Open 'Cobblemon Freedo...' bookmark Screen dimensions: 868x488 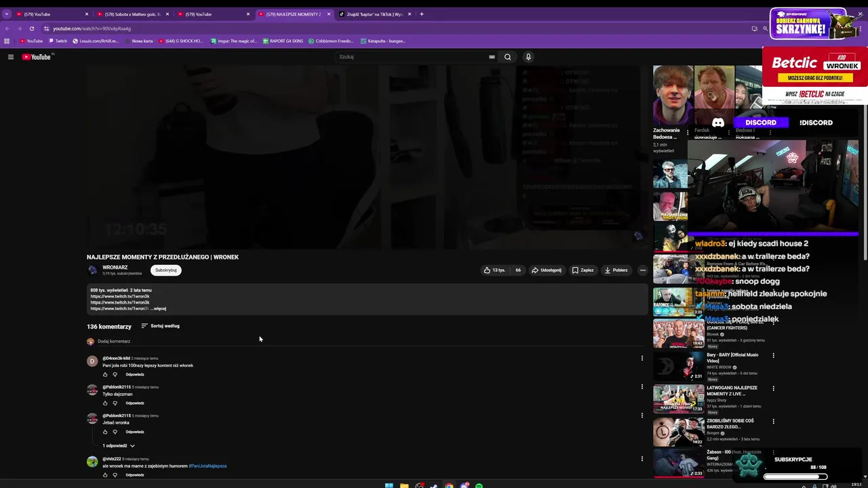tap(331, 41)
